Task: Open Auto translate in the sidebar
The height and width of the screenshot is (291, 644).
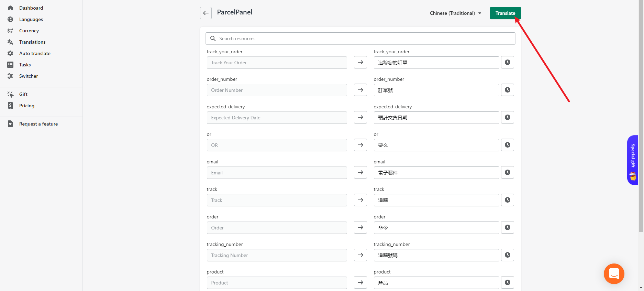Action: click(35, 53)
